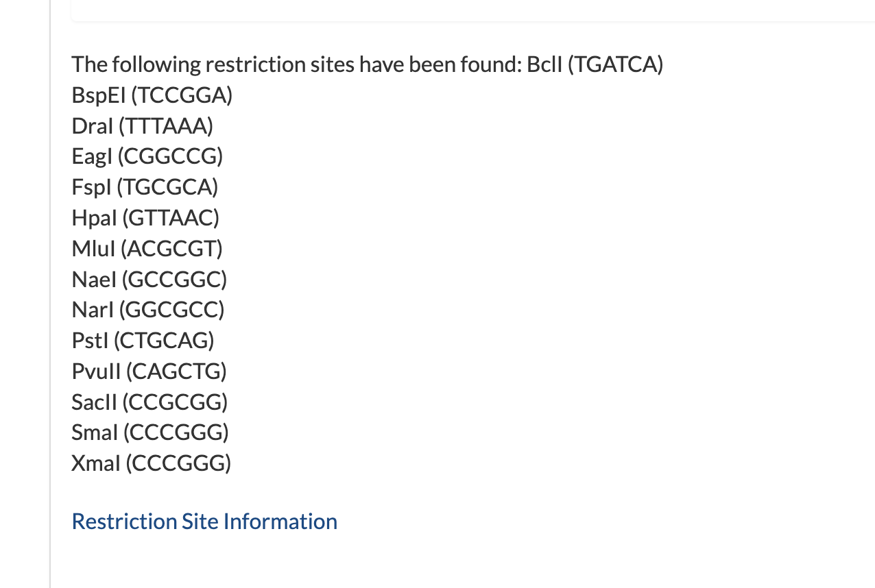Click the NaeI (GCCGGC) line
Screen dimensions: 875x588
pyautogui.click(x=149, y=280)
